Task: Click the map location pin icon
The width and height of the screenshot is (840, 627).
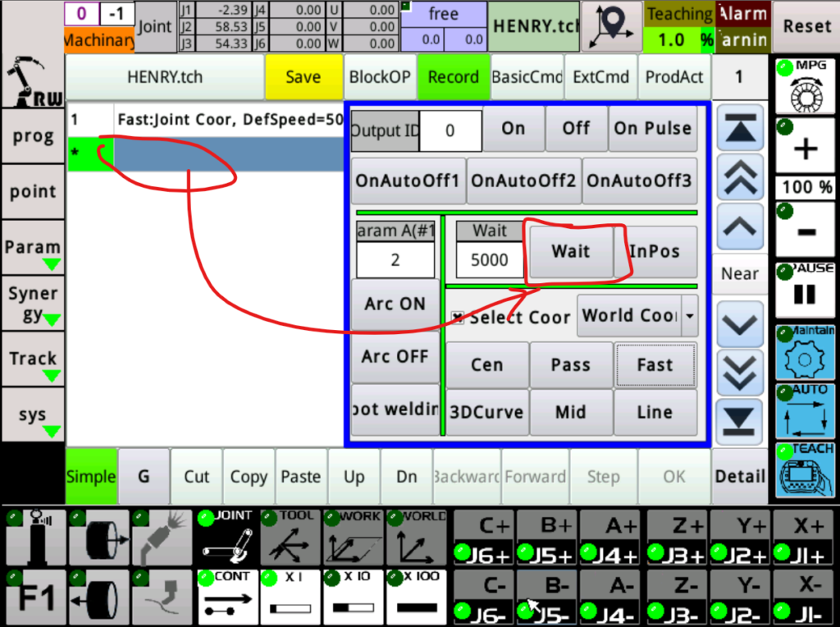Action: pos(611,26)
